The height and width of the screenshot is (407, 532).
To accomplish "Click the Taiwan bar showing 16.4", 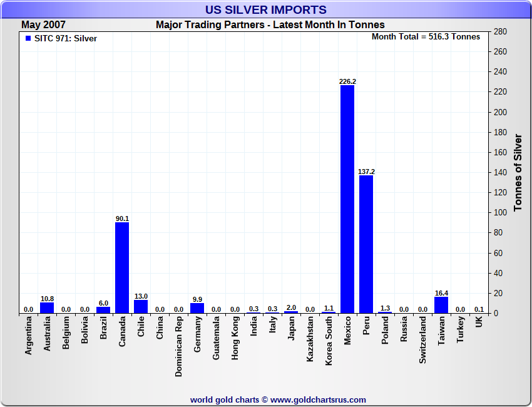I will [x=441, y=305].
